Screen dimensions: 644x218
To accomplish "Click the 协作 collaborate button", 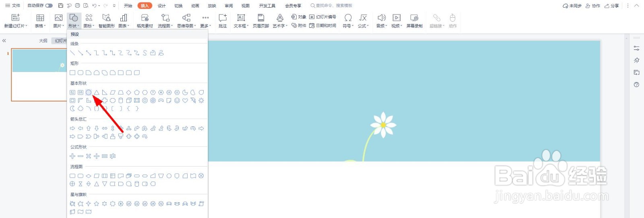I will click(x=593, y=6).
